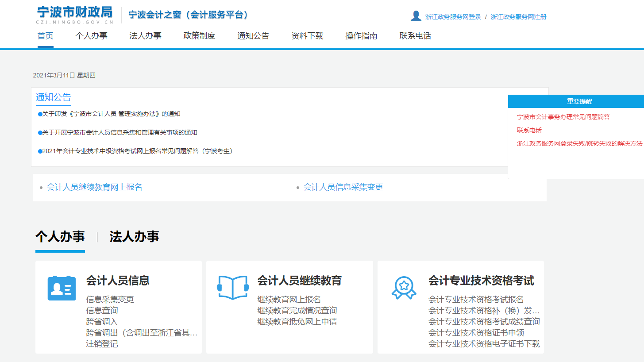Select the 个人办事 section tab

tap(60, 237)
